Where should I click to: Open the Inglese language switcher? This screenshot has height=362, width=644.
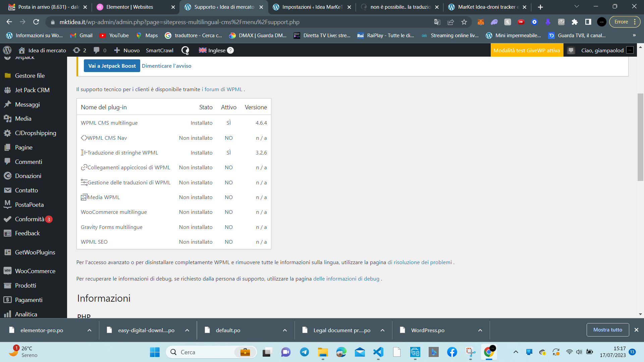(216, 50)
